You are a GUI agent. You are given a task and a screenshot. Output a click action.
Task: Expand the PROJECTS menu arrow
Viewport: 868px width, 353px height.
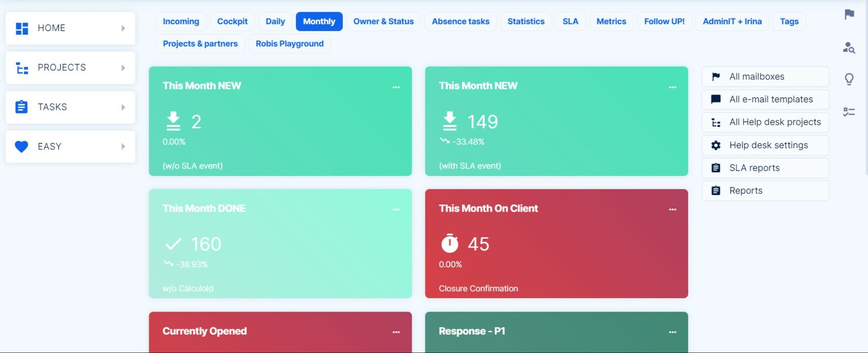tap(123, 68)
